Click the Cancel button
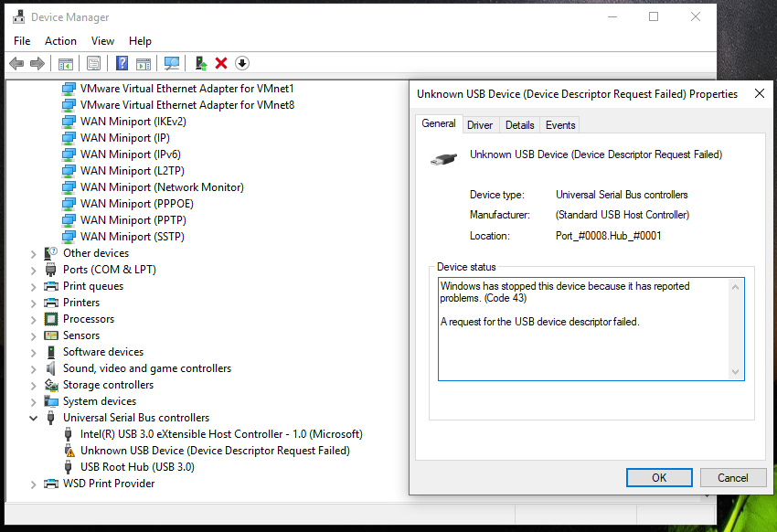 click(733, 478)
